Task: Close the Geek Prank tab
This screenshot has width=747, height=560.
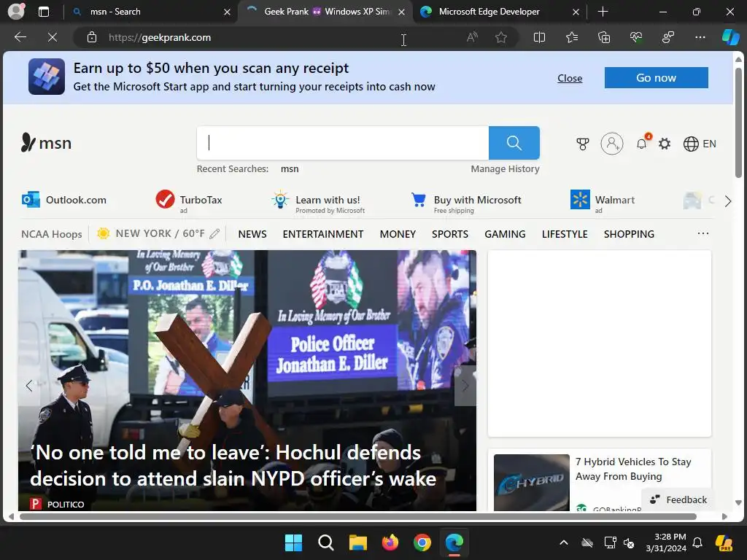Action: point(402,12)
